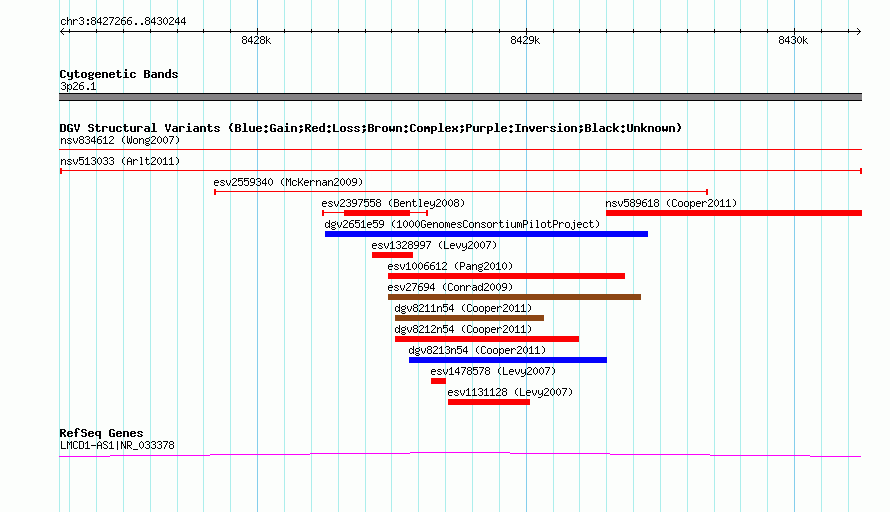Image resolution: width=890 pixels, height=512 pixels.
Task: Click the esv2559340 thin red variant line
Action: click(461, 192)
